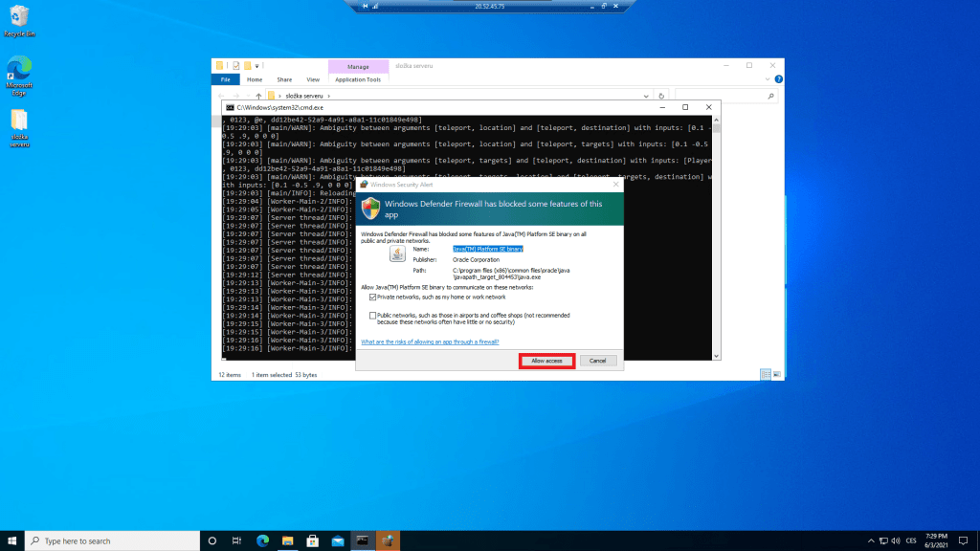
Task: Minimize the cmd.exe window
Action: [x=662, y=107]
